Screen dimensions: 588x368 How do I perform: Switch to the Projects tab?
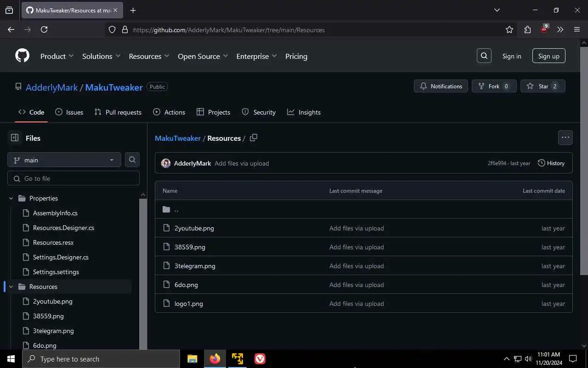tap(213, 112)
